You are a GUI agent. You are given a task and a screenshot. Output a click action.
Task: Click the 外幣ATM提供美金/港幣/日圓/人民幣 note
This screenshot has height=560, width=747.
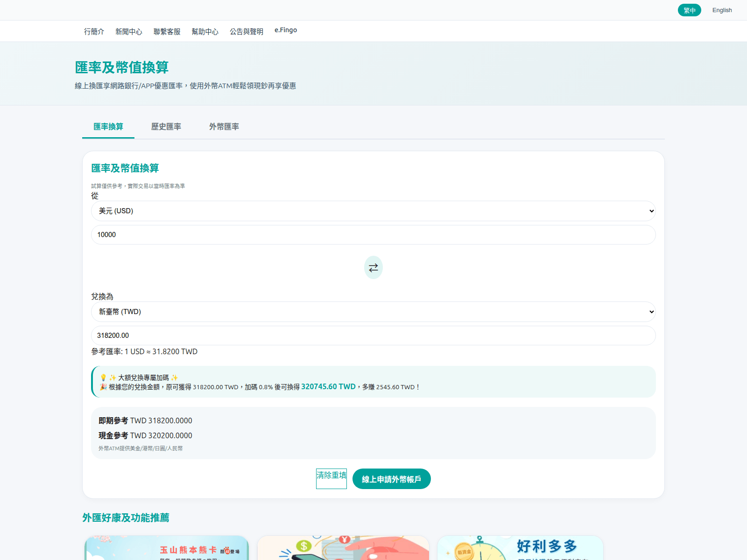tap(141, 448)
